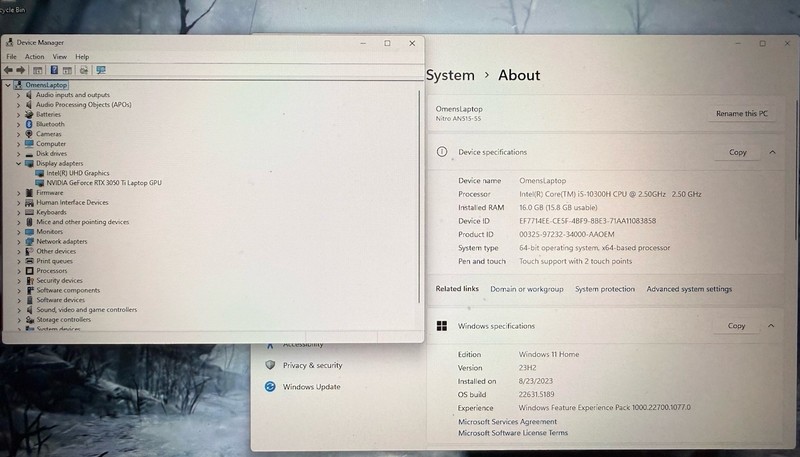
Task: Open System protection link
Action: 605,289
